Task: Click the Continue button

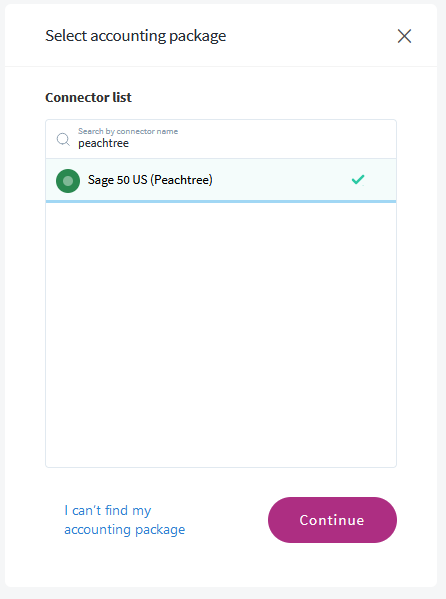Action: click(x=332, y=520)
